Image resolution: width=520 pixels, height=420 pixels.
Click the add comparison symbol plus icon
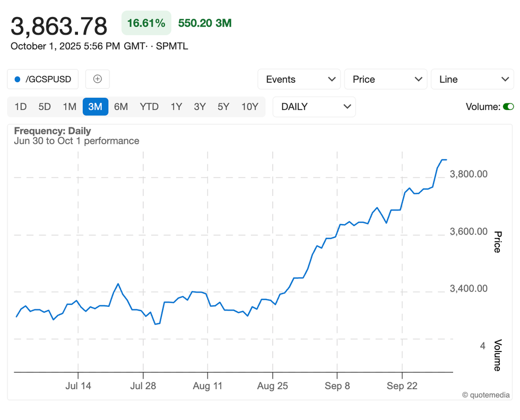point(97,79)
